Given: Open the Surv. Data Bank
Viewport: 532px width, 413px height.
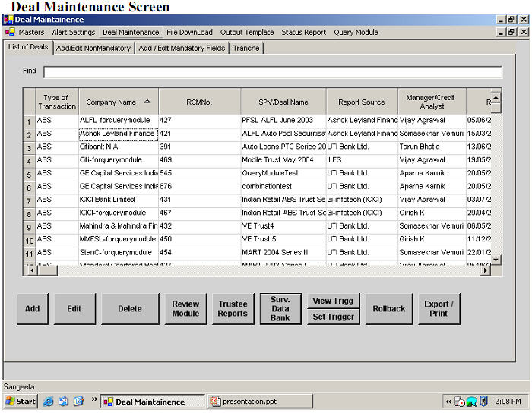Looking at the screenshot, I should click(280, 309).
